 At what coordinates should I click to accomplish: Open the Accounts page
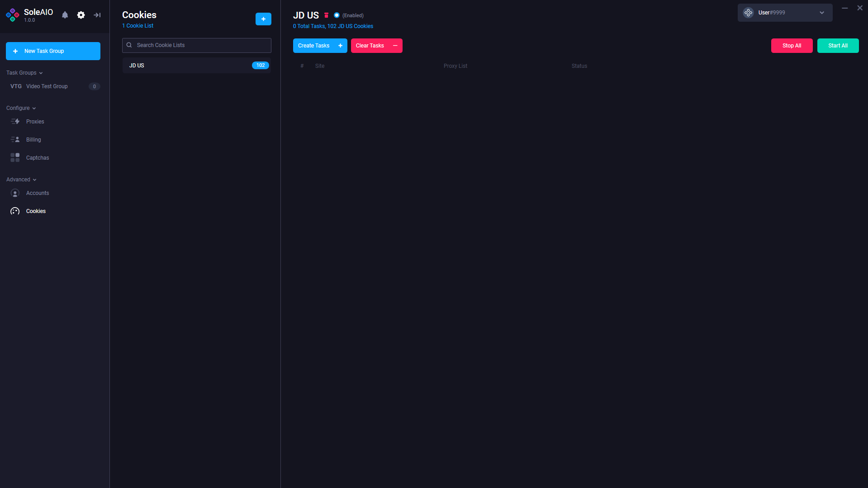pos(37,193)
